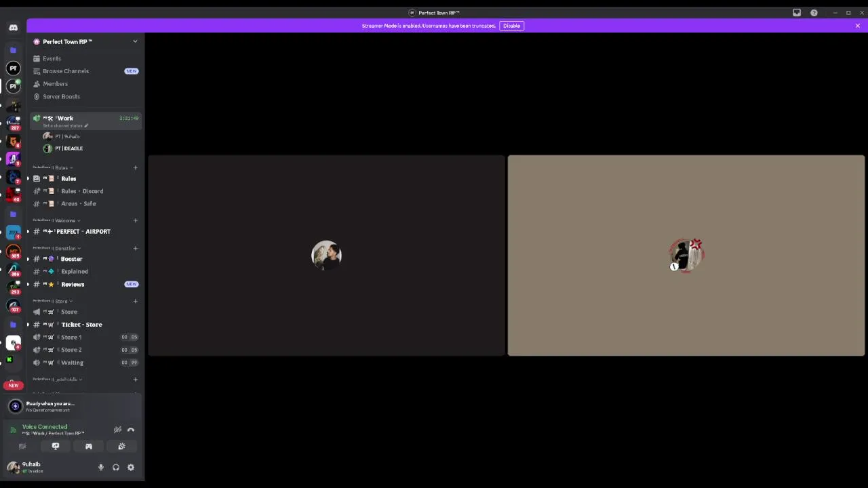This screenshot has height=488, width=868.
Task: Select the Work voice channel
Action: [x=86, y=121]
